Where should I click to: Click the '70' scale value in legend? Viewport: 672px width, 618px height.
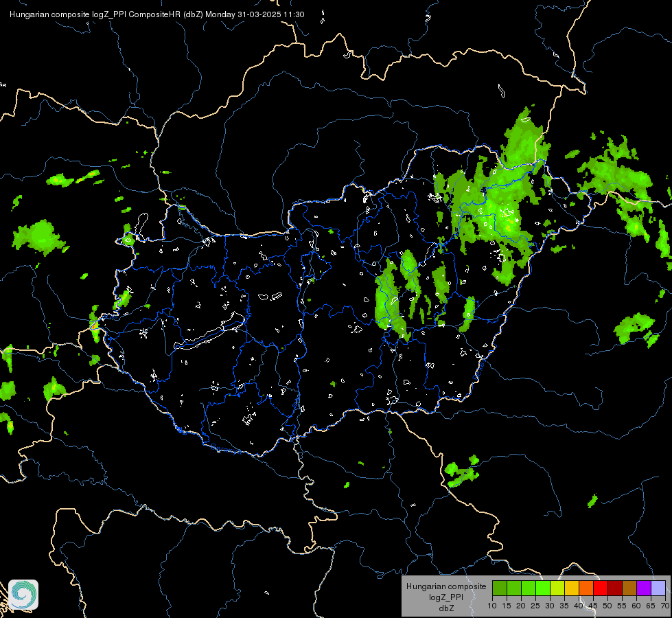pos(665,606)
